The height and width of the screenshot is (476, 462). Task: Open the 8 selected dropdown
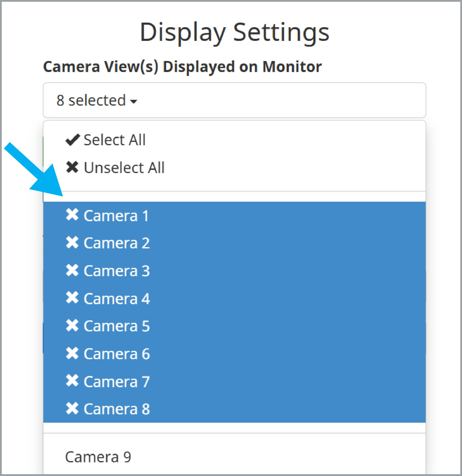tap(234, 100)
